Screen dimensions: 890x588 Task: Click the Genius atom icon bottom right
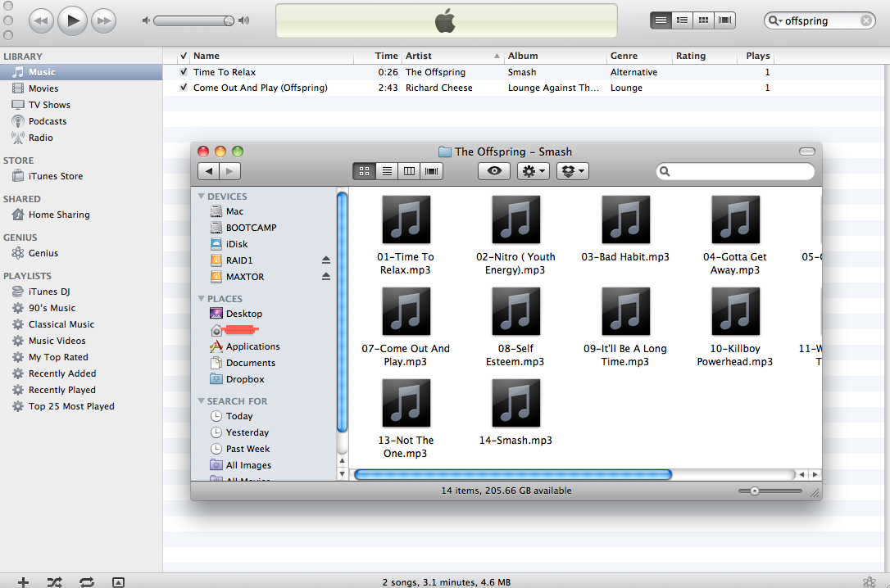[x=869, y=581]
